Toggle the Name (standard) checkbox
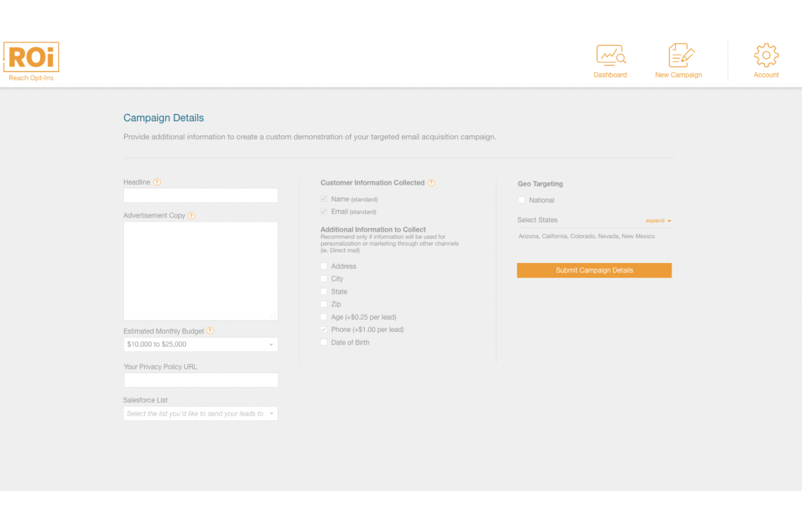 (x=324, y=199)
